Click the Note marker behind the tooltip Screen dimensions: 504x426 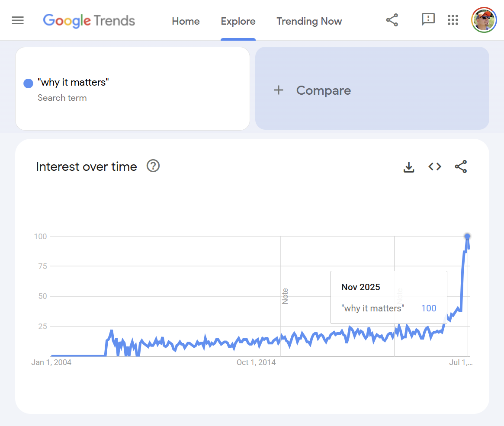399,295
